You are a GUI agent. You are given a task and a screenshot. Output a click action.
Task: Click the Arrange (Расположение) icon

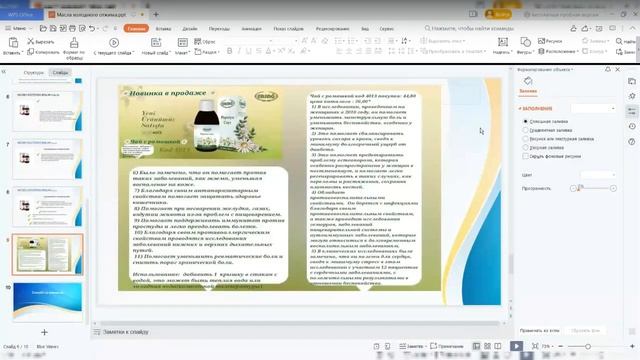pyautogui.click(x=541, y=51)
